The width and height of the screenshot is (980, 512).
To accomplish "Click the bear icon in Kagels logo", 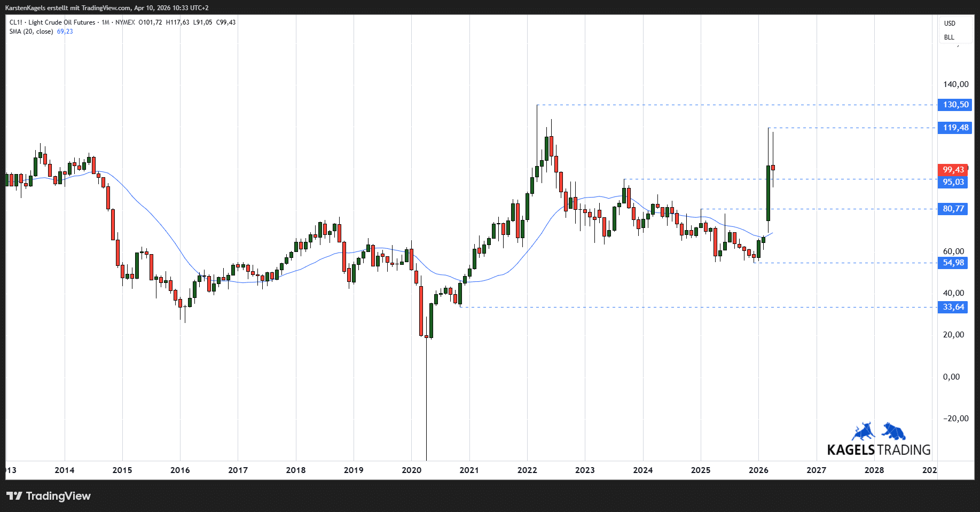I will click(x=893, y=431).
